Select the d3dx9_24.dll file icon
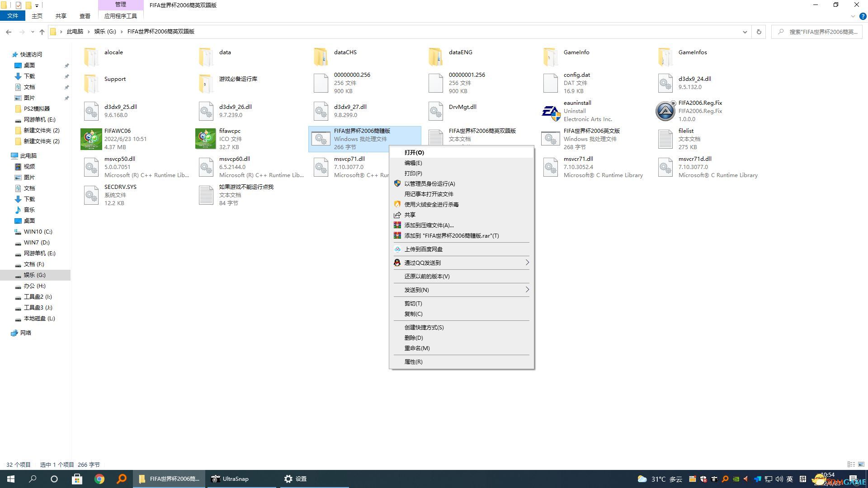This screenshot has width=868, height=488. pos(665,83)
